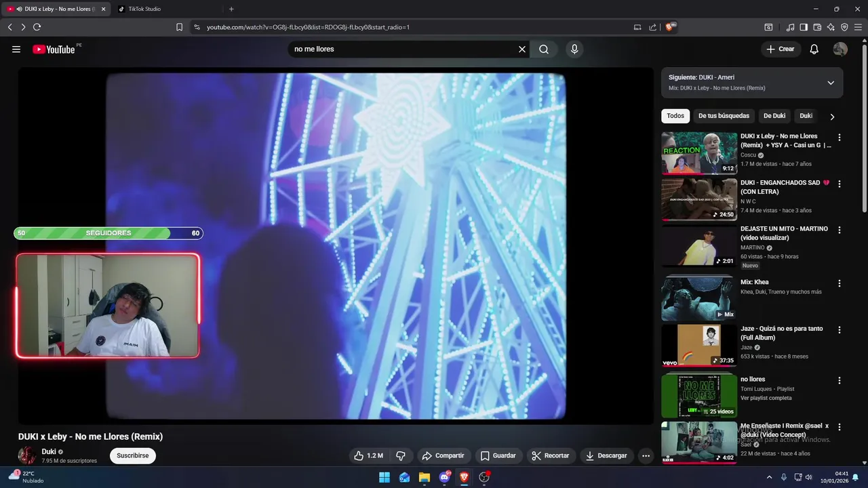Toggle the browser sidebar panel
Image resolution: width=868 pixels, height=488 pixels.
click(804, 27)
